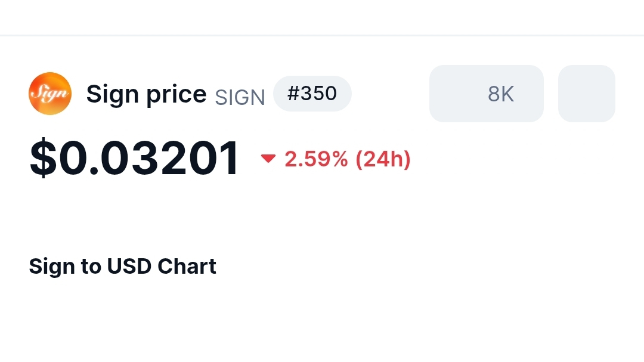This screenshot has height=362, width=644.
Task: Click the "8K" count text
Action: [x=500, y=94]
